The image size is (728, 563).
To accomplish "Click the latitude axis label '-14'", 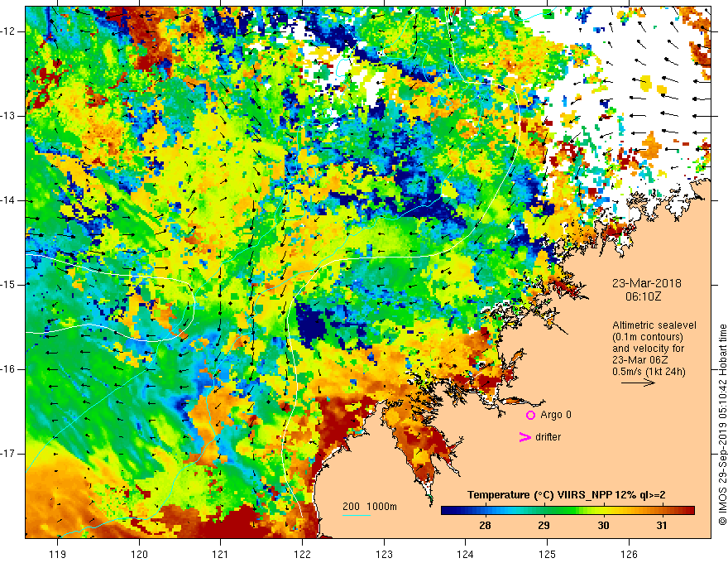I will pos(10,200).
